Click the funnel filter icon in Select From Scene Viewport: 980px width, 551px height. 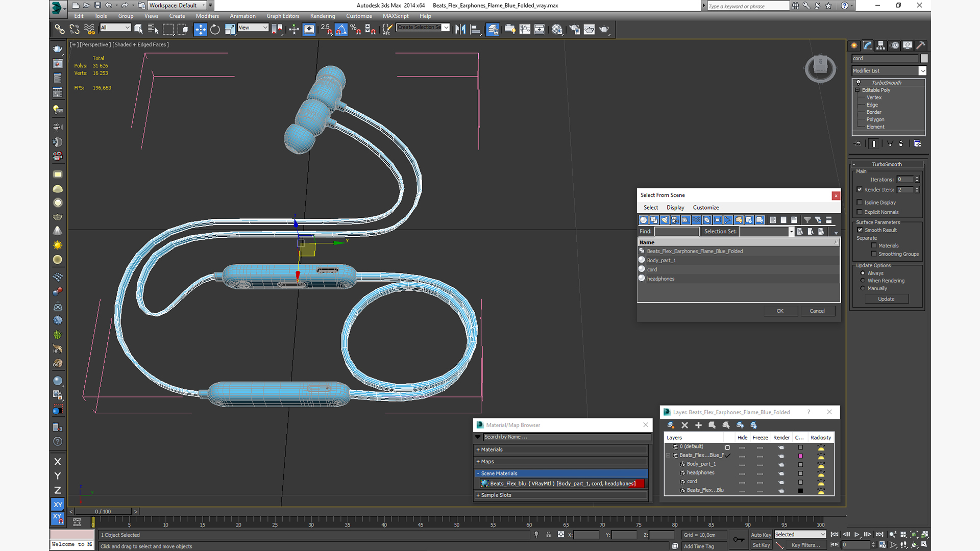tap(807, 220)
